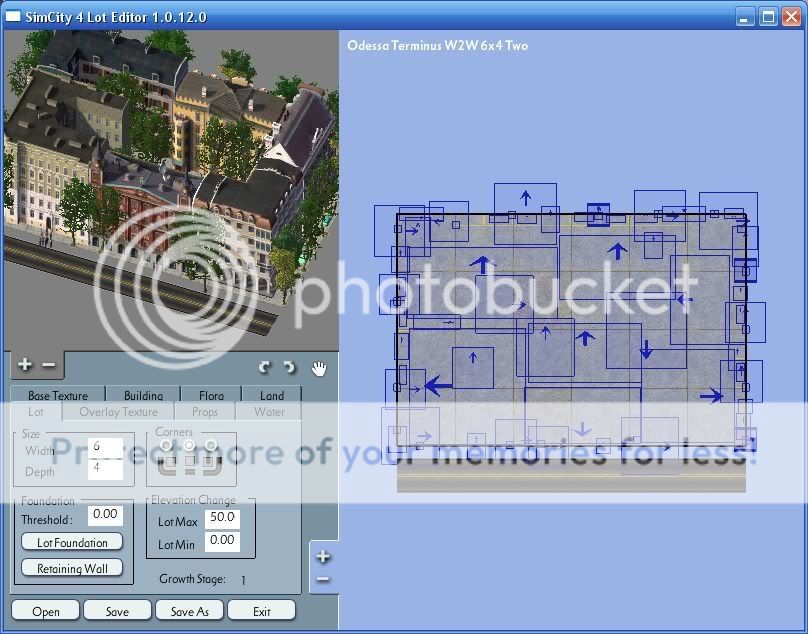Click the Exit button
This screenshot has width=808, height=634.
[261, 611]
